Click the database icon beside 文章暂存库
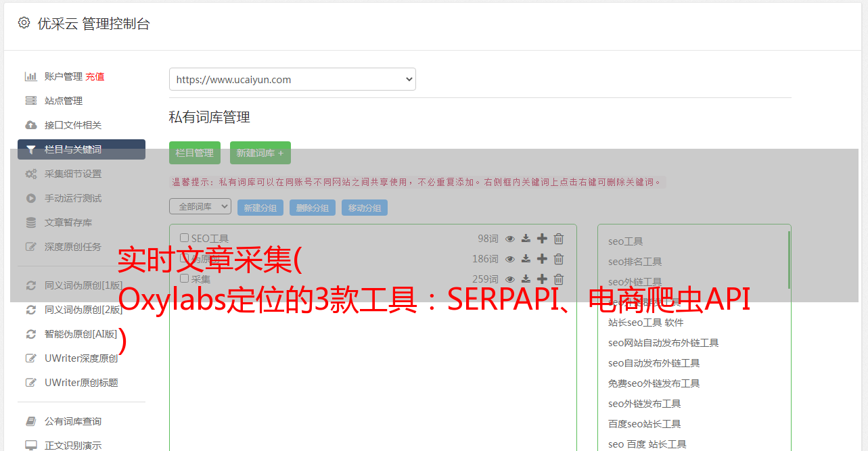The width and height of the screenshot is (868, 451). [x=31, y=222]
